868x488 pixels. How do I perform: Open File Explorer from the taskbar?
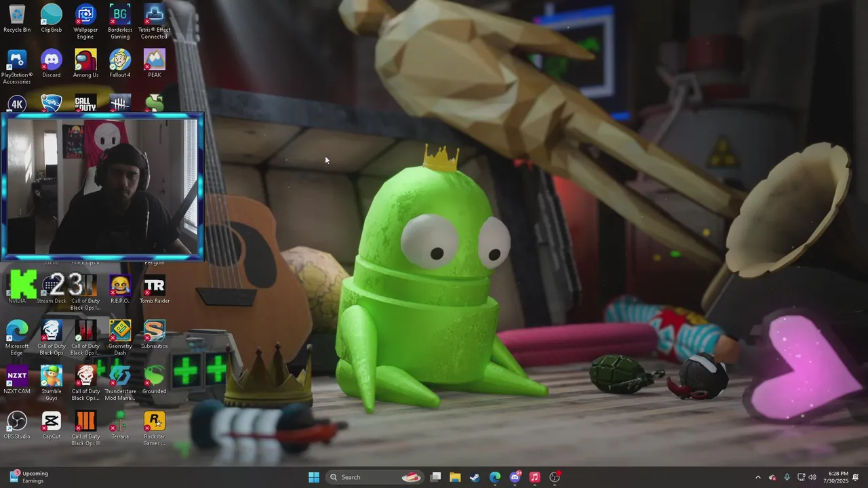[x=455, y=477]
